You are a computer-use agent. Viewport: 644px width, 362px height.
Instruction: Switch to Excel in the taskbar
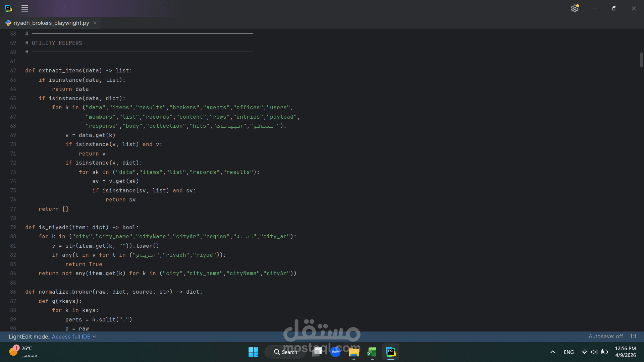tap(372, 352)
